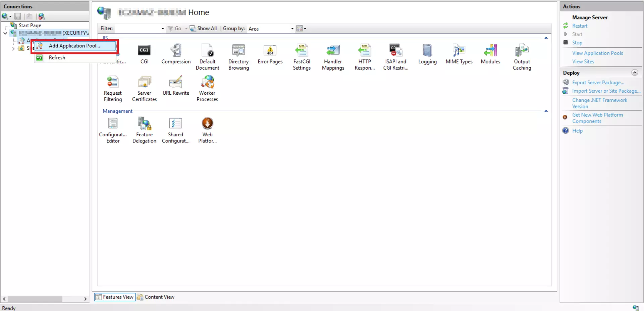Collapse the server node in Connections tree

[5, 33]
